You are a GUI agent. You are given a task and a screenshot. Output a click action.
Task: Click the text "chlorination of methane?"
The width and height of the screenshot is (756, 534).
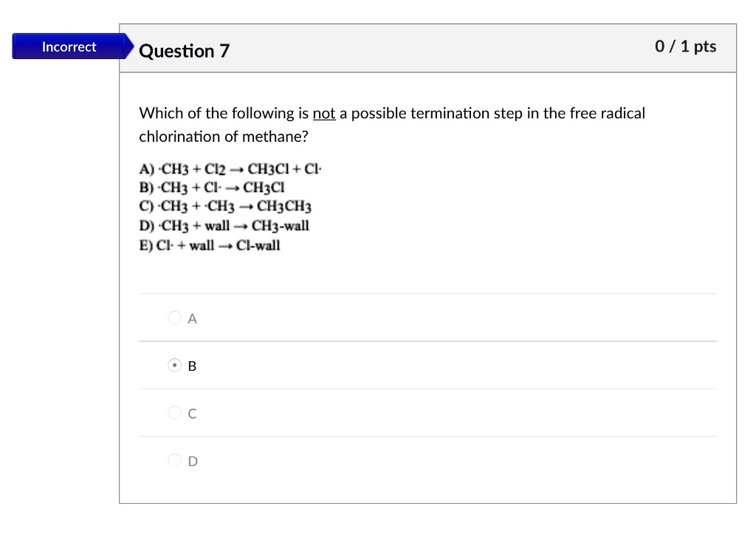coord(224,137)
